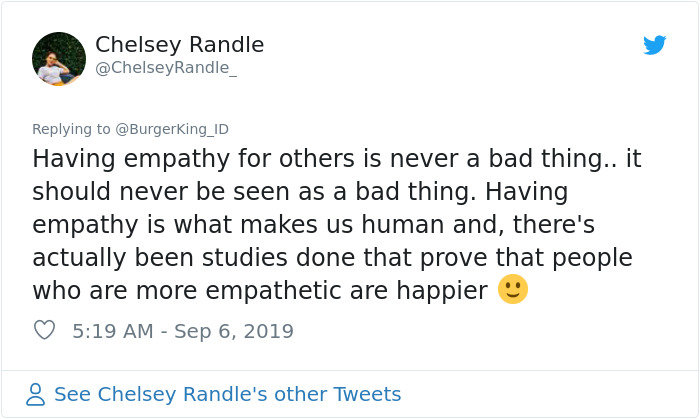Image resolution: width=700 pixels, height=419 pixels.
Task: Open the @BurgerKing_ID mention
Action: tap(172, 129)
